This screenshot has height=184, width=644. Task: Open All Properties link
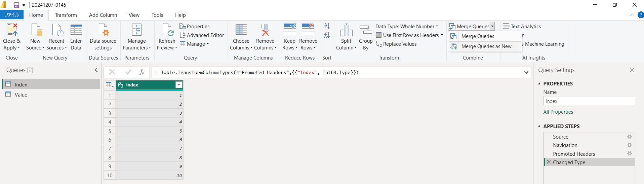click(558, 112)
